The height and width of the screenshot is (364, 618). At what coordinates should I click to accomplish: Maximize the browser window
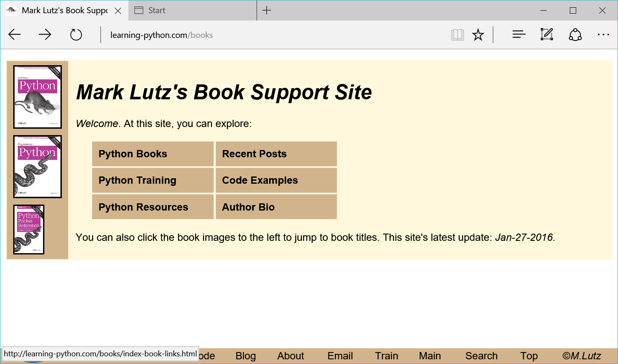(573, 10)
